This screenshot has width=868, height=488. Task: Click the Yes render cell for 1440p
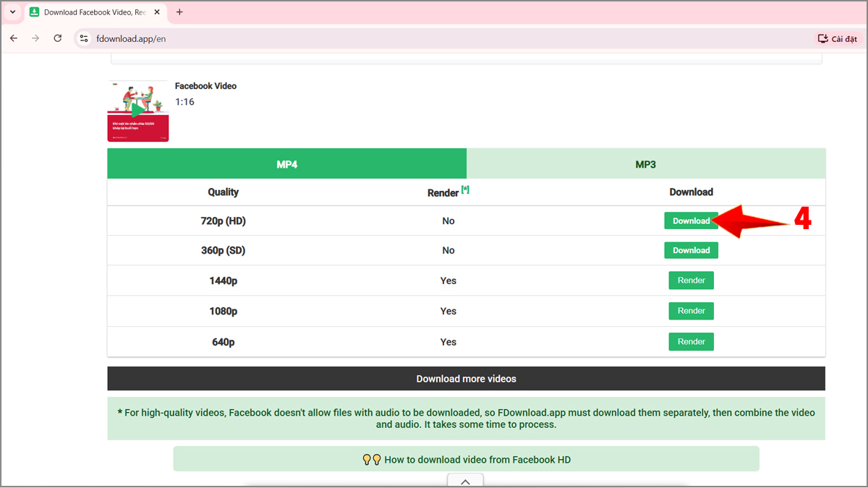pos(448,281)
